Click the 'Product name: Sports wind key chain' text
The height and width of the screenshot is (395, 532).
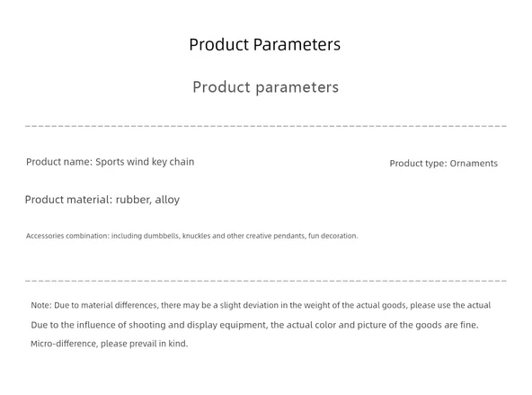(x=111, y=162)
